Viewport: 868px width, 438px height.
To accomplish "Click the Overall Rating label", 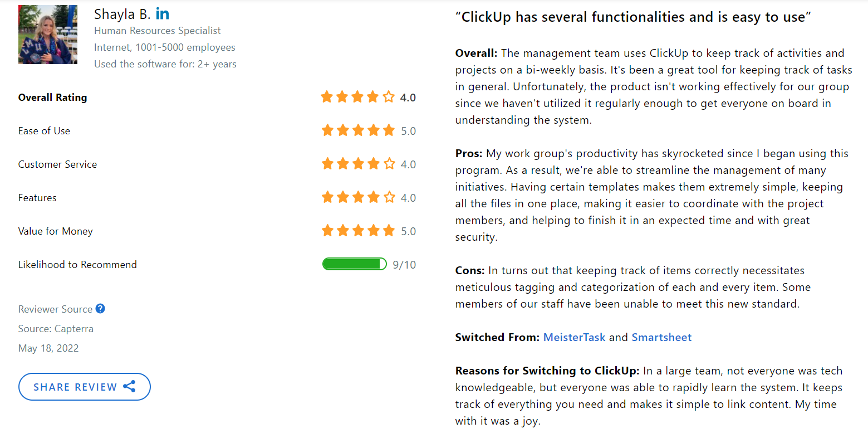I will 52,97.
